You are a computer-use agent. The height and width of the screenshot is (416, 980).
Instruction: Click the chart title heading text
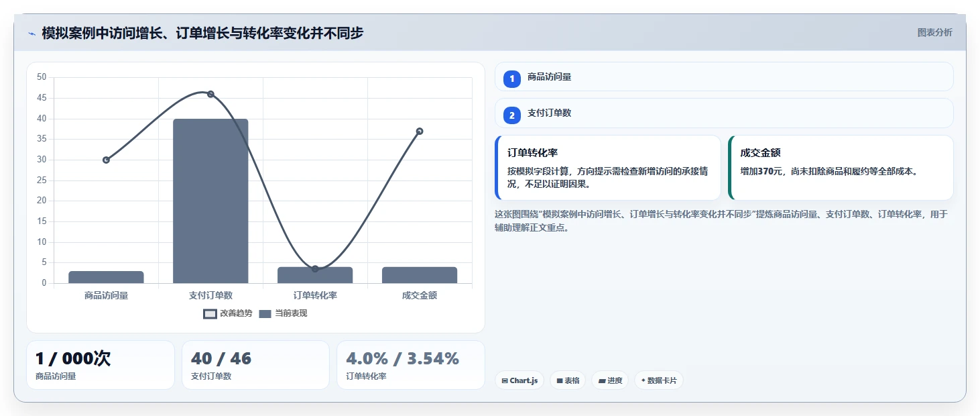pyautogui.click(x=202, y=33)
